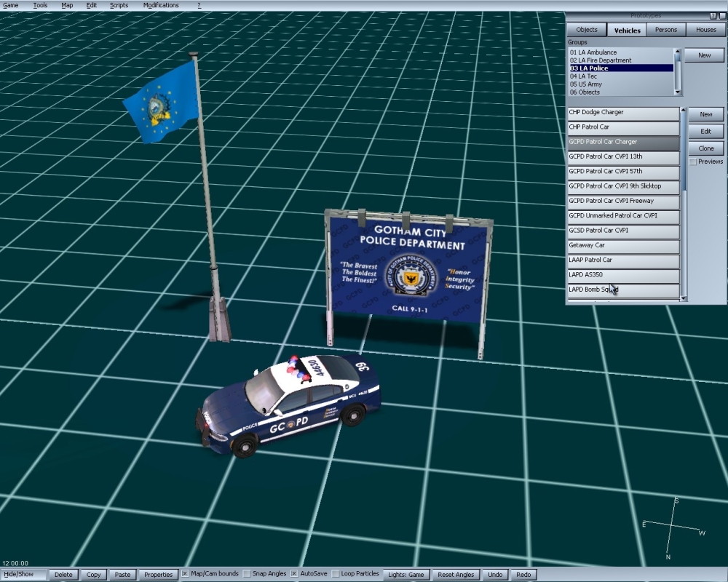The height and width of the screenshot is (582, 728).
Task: Click the Hide/Show button
Action: tap(23, 575)
